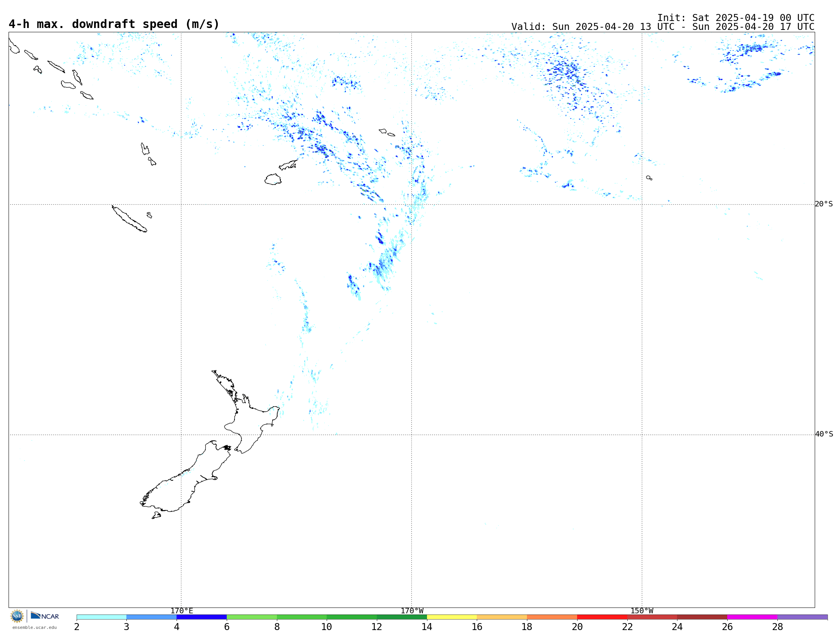Click the 24–26 m/s dark red swatch
Screen dimensions: 840x632
point(702,617)
